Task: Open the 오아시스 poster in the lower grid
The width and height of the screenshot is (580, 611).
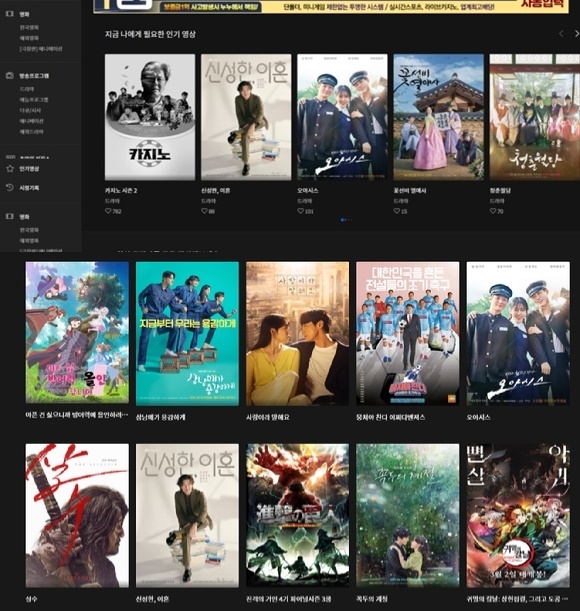Action: [x=518, y=334]
